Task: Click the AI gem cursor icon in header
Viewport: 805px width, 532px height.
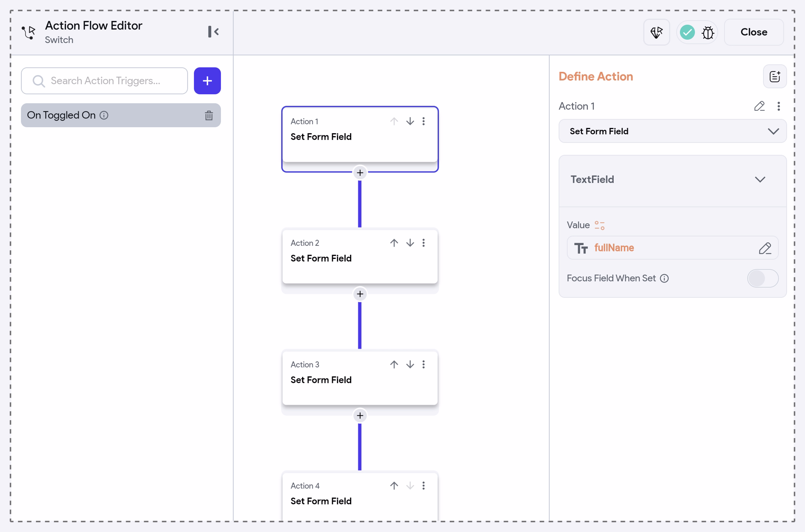Action: tap(656, 33)
